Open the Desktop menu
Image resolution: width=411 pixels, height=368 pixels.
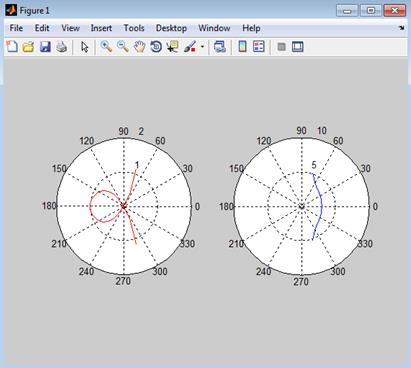coord(171,28)
